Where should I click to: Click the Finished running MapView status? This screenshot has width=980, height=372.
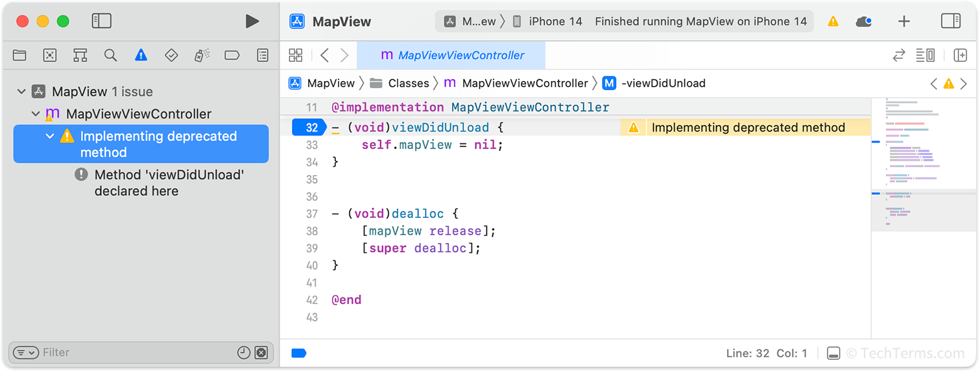point(700,21)
